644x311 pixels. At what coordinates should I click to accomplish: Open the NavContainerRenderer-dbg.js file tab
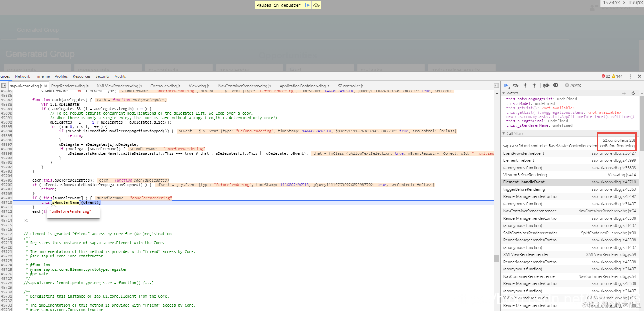(x=244, y=86)
